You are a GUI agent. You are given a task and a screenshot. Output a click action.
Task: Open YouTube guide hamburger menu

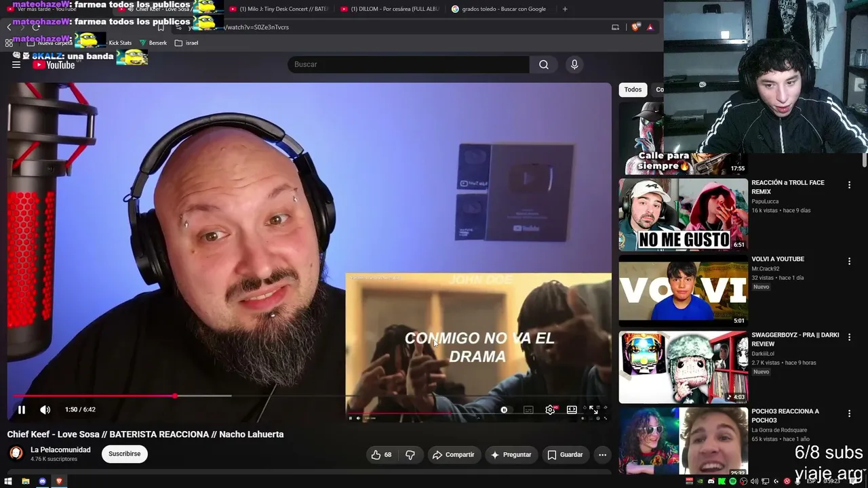point(16,64)
